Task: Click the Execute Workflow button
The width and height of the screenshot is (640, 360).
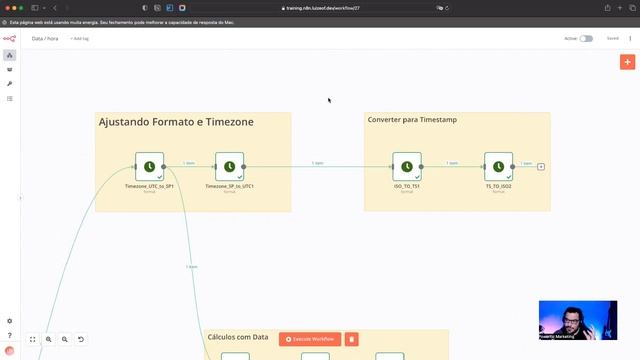Action: (310, 339)
